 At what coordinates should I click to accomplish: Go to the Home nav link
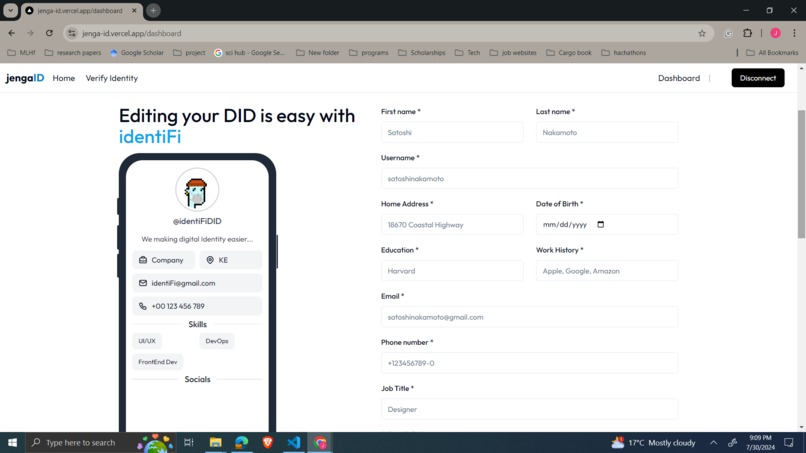(64, 78)
